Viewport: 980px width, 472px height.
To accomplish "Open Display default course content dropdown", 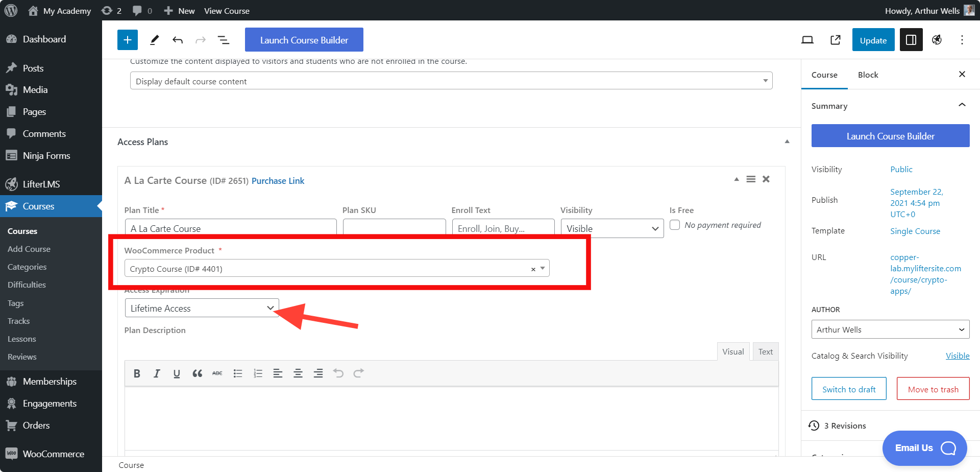I will [x=451, y=81].
